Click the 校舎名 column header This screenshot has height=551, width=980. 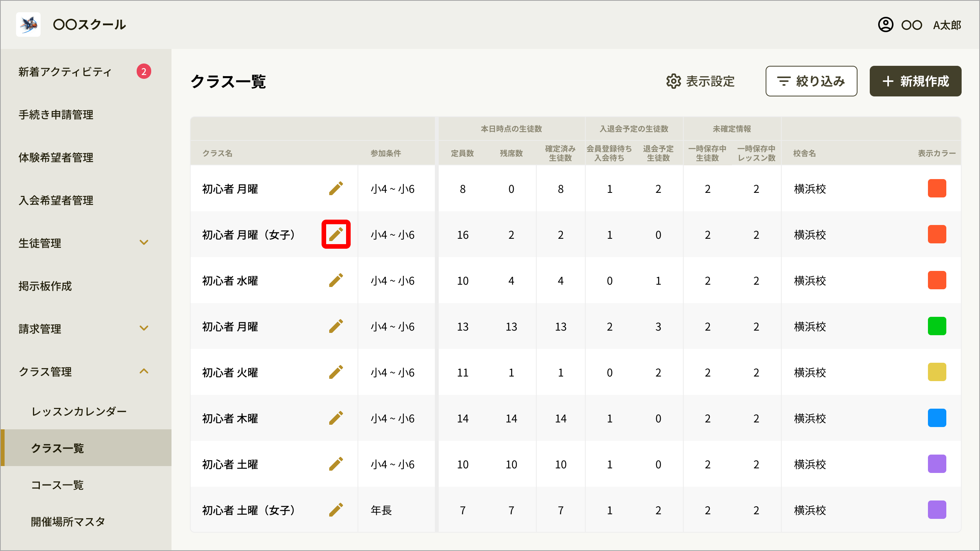805,153
